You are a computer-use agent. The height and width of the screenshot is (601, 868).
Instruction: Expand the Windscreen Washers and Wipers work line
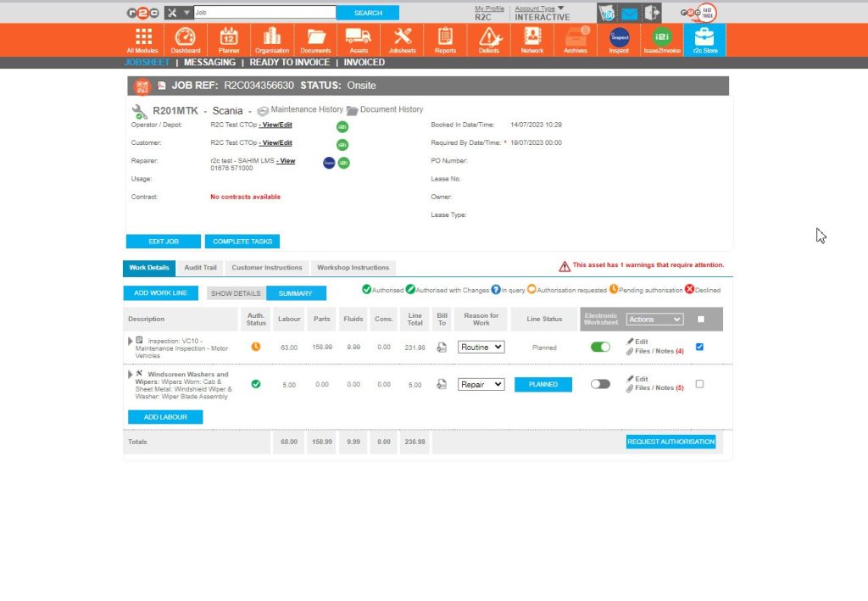130,374
